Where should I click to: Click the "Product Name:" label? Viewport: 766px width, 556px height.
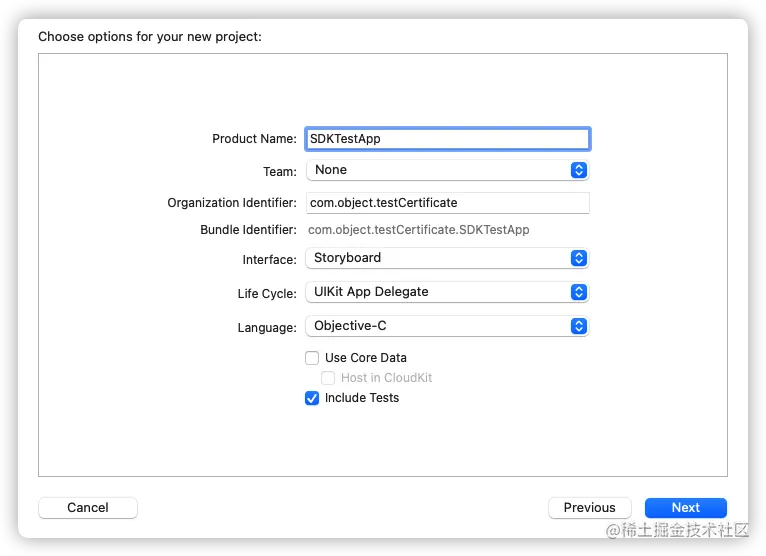(x=254, y=139)
